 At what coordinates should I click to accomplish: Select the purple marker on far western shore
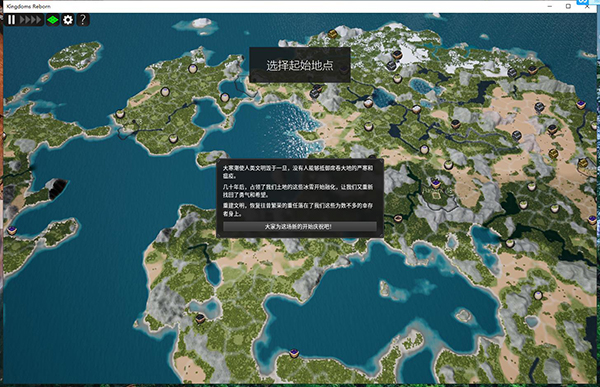(12, 230)
